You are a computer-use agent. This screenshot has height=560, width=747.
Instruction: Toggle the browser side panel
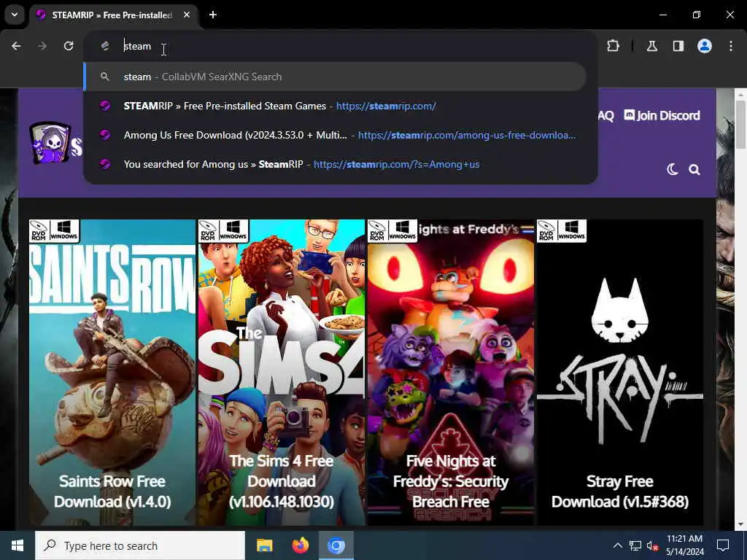click(678, 46)
